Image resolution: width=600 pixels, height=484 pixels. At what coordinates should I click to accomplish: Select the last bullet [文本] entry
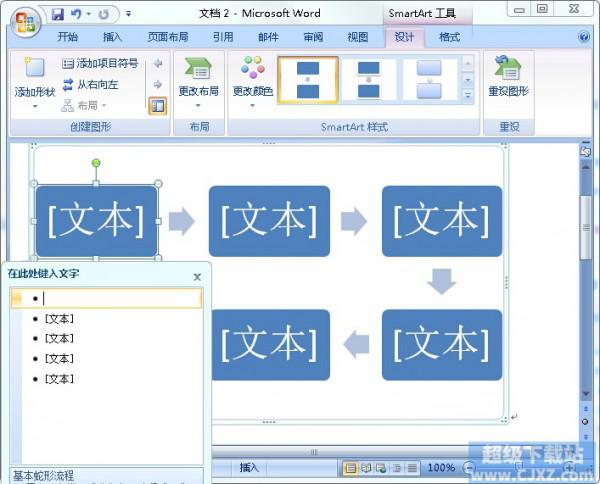click(59, 379)
